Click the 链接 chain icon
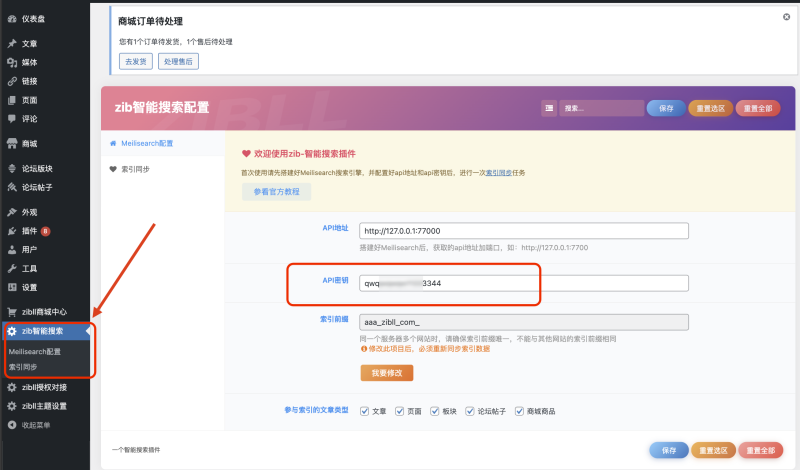Screen dimensions: 800x470 [12, 81]
